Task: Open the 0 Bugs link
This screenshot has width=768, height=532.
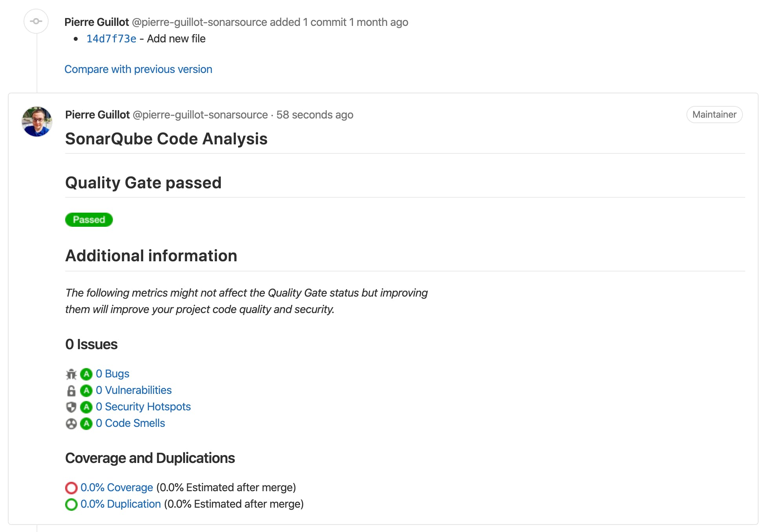Action: pos(113,374)
